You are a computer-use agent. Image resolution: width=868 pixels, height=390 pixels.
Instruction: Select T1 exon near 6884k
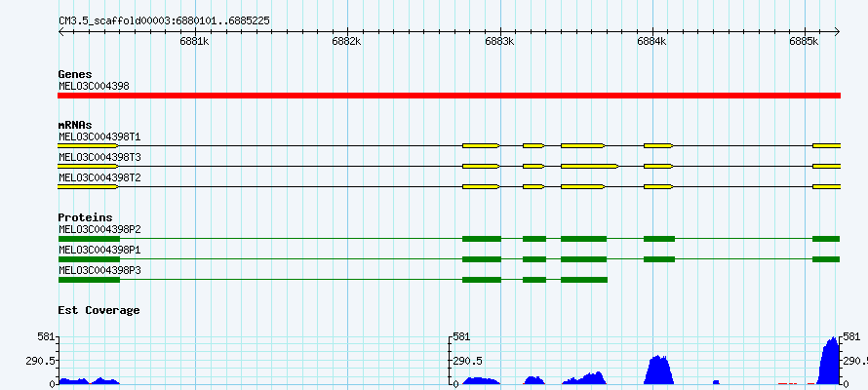[658, 145]
